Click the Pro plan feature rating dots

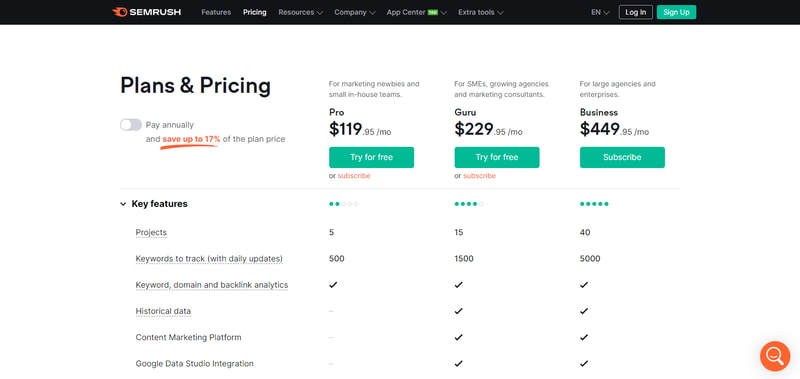tap(343, 204)
